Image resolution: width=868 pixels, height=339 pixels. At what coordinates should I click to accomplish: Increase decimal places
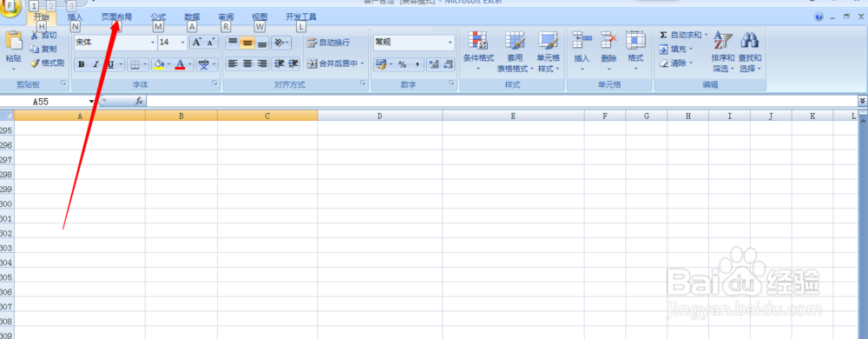[434, 64]
